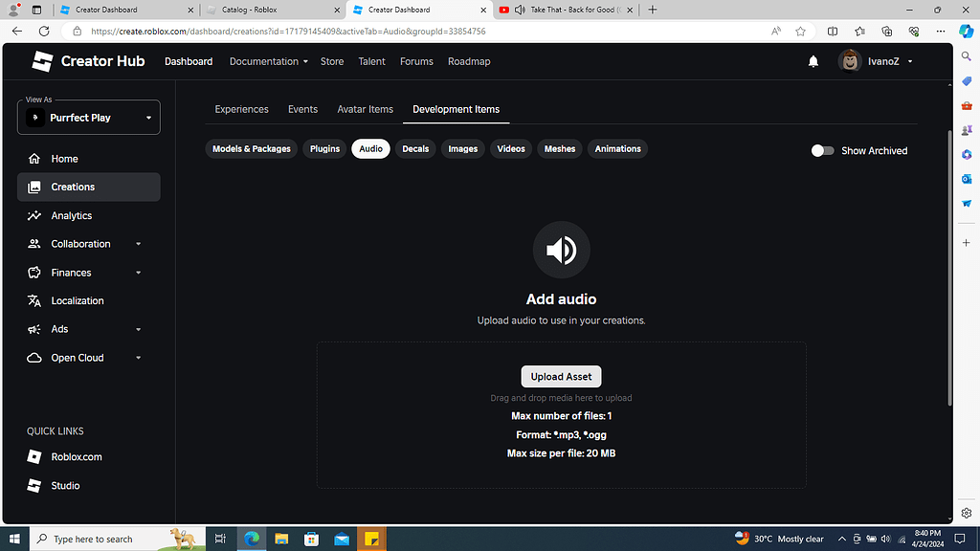The height and width of the screenshot is (551, 980).
Task: Switch to Avatar Items tab
Action: pyautogui.click(x=365, y=109)
